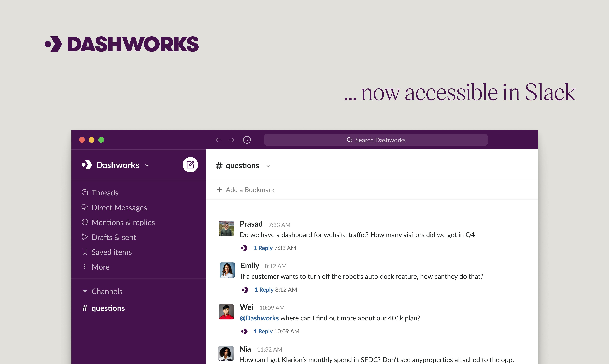Click the compose new message icon
The width and height of the screenshot is (609, 364).
pyautogui.click(x=190, y=165)
